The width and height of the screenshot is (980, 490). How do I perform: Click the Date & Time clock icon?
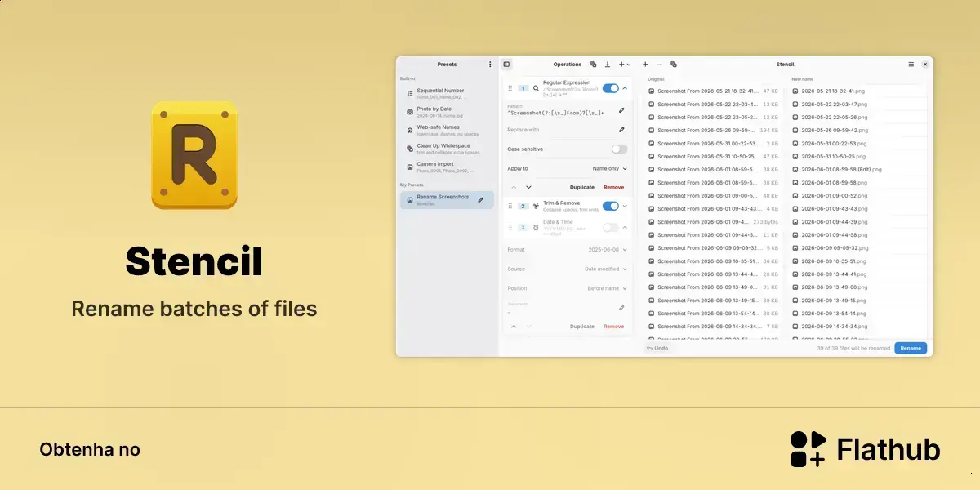[x=536, y=227]
